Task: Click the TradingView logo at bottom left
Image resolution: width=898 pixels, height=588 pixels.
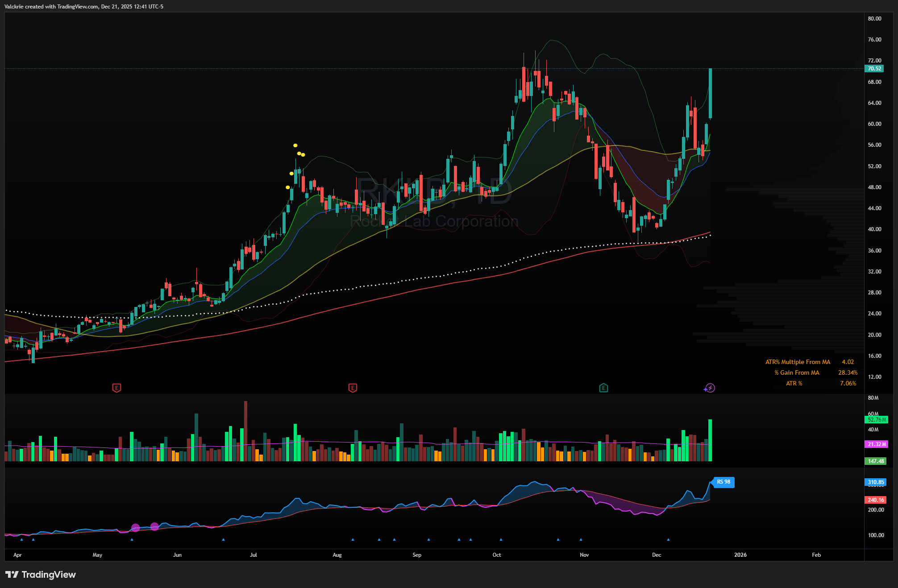Action: pyautogui.click(x=41, y=575)
